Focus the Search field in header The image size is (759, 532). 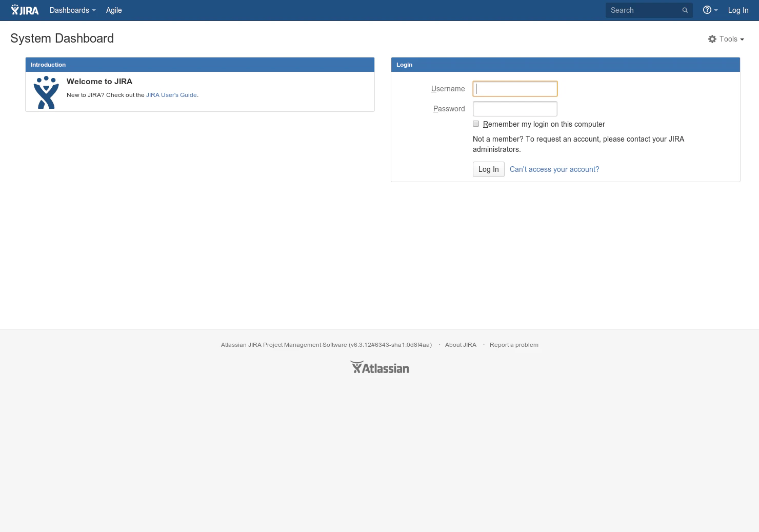click(649, 10)
